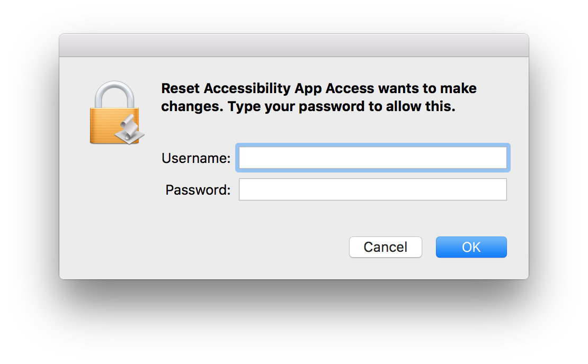Click the words "allow this." in message

(x=421, y=107)
